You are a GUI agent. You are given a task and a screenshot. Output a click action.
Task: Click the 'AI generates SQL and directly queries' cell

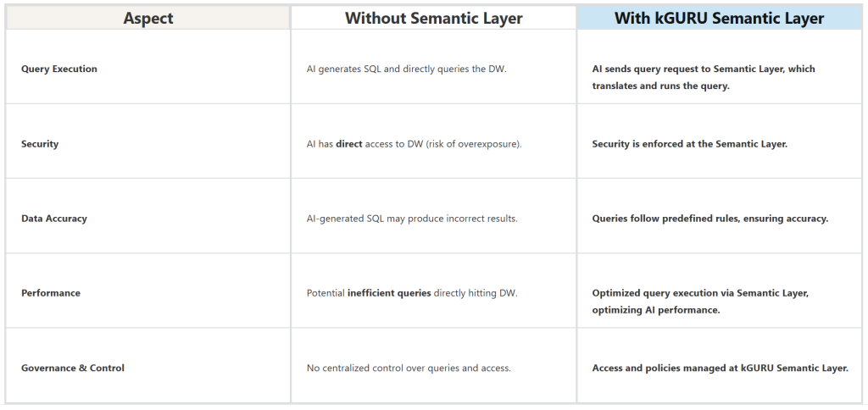tap(406, 69)
